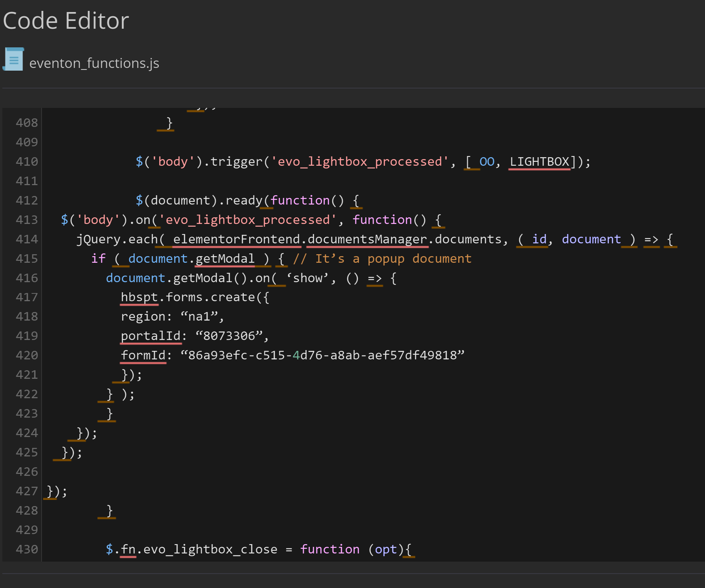Viewport: 705px width, 588px height.
Task: Select line number 417 in gutter
Action: coord(27,297)
